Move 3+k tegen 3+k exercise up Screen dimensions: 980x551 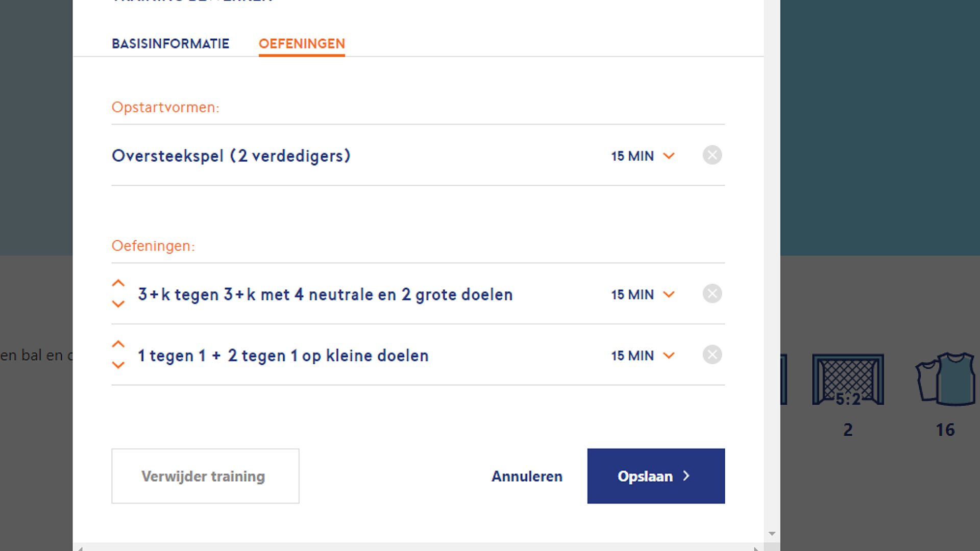coord(118,283)
